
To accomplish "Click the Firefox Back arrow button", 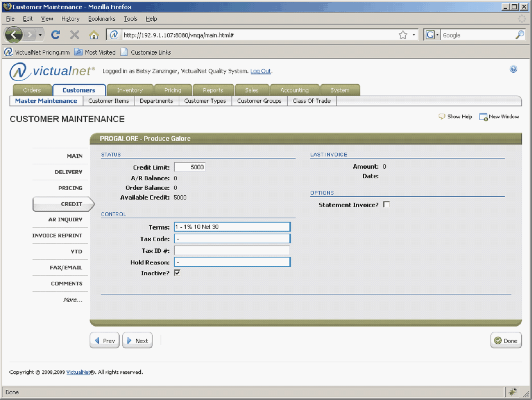I will [14, 35].
